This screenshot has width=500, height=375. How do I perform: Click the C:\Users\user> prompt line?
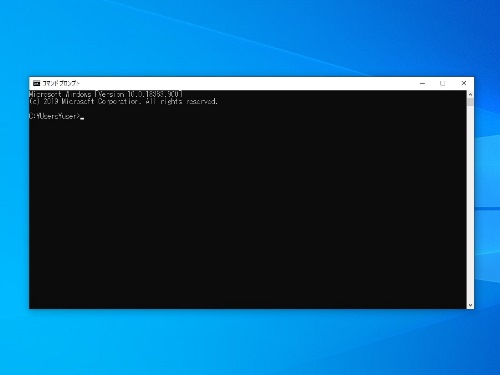click(56, 116)
